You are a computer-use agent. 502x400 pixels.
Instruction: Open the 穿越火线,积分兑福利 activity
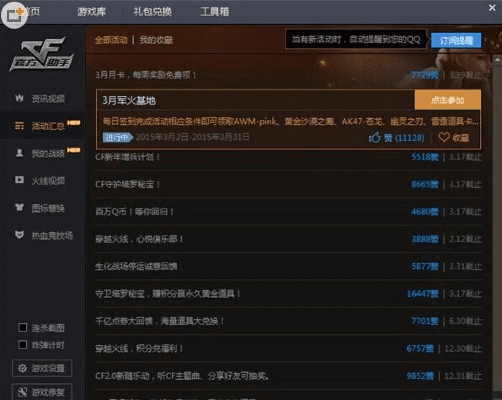click(139, 349)
